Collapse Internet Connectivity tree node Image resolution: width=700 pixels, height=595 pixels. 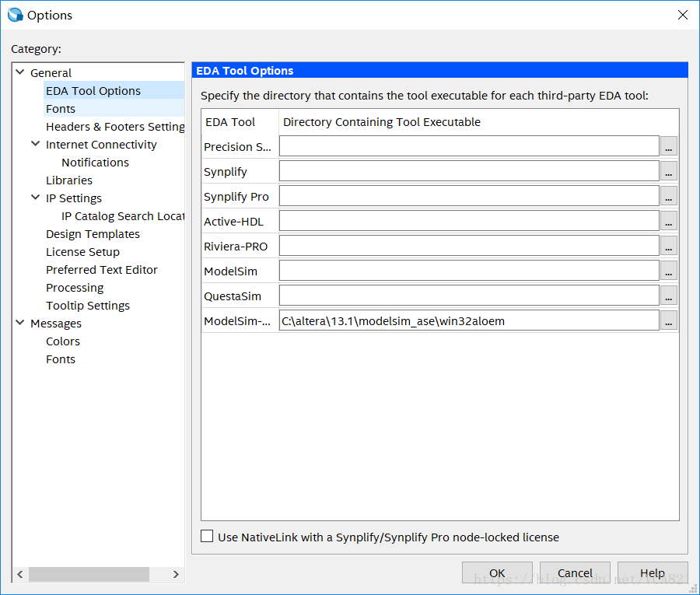tap(36, 144)
